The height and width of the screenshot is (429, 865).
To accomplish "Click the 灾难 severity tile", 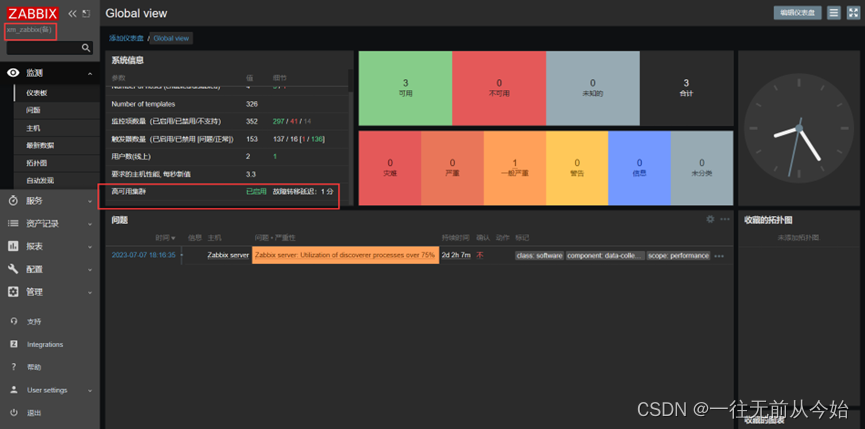I will (390, 168).
